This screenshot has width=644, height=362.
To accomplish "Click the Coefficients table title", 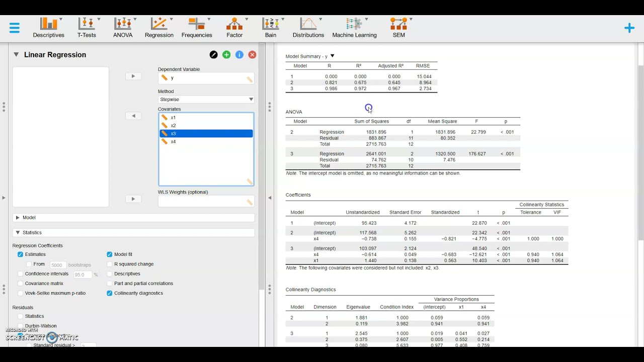I will tap(298, 195).
